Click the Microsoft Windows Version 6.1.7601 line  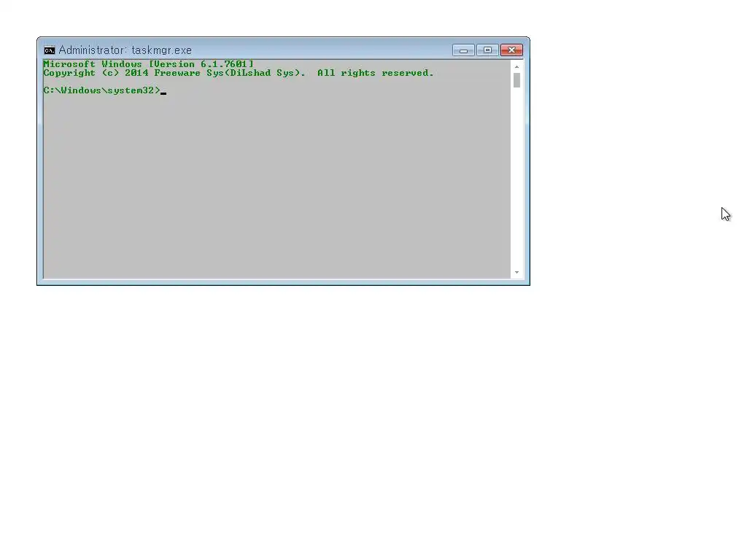(149, 64)
